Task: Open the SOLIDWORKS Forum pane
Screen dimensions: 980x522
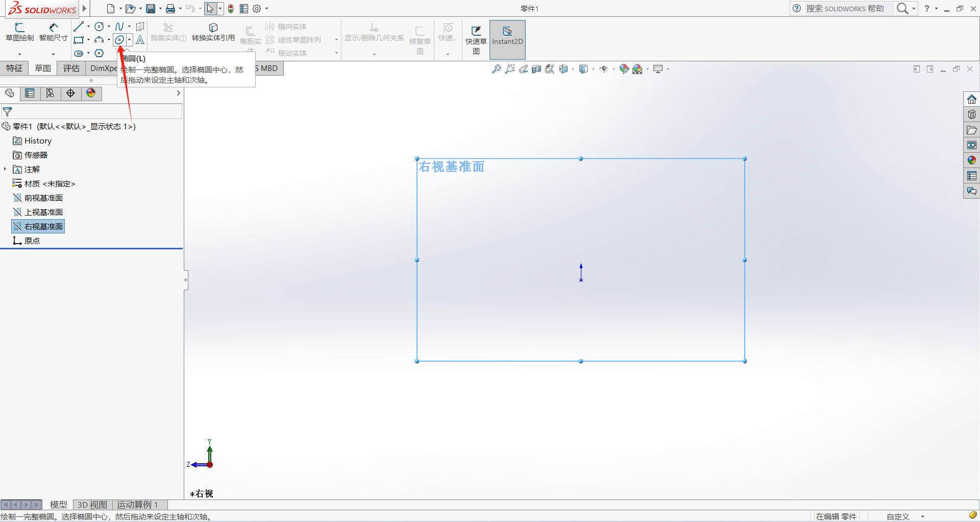Action: pos(972,191)
